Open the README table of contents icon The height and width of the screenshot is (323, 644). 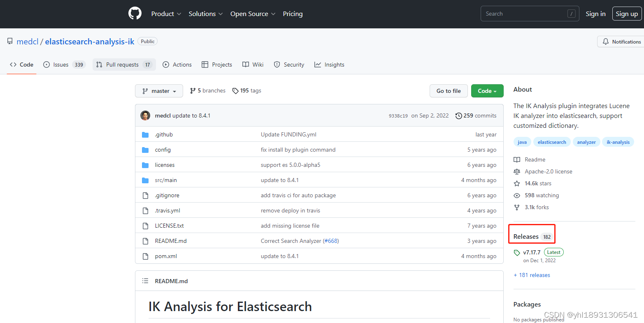(x=145, y=281)
